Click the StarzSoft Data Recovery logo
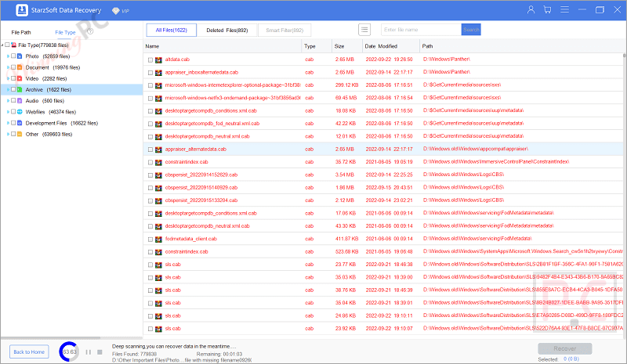 (22, 10)
